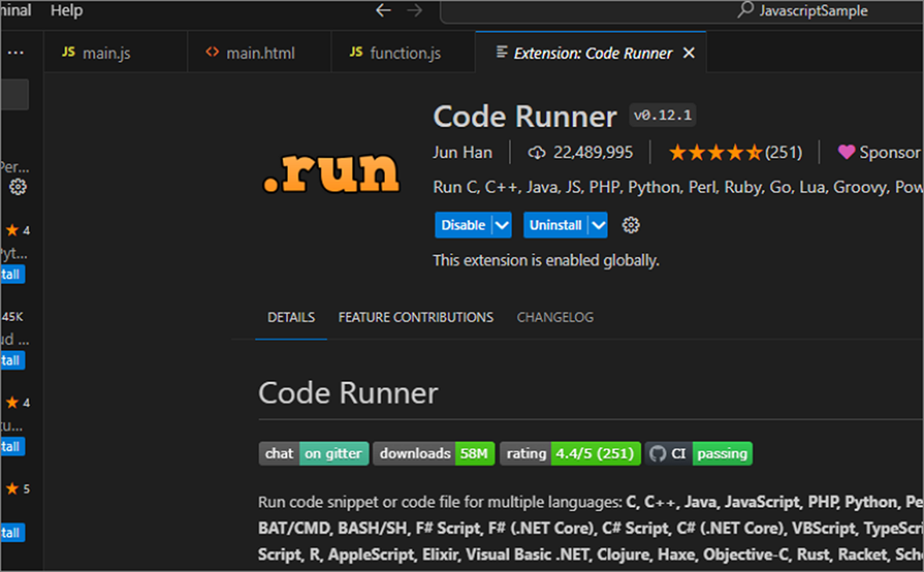The height and width of the screenshot is (572, 924).
Task: Open the Code Runner settings gear
Action: tap(631, 225)
